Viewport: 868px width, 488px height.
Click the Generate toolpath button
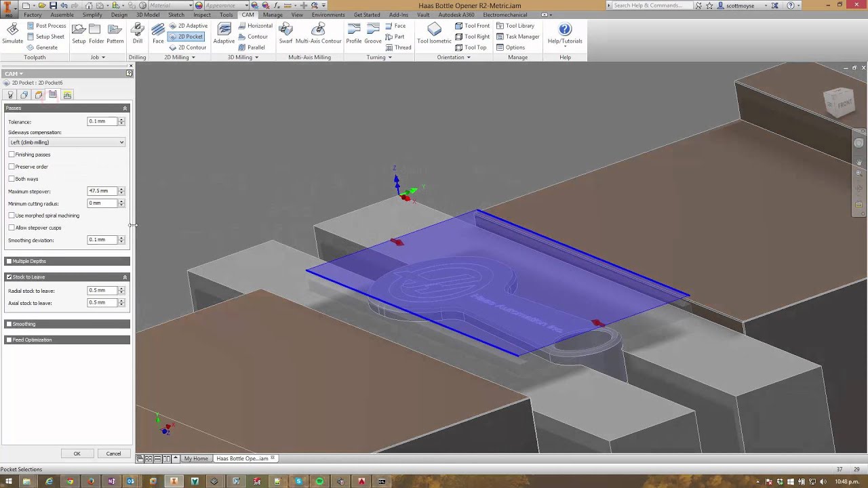point(42,47)
